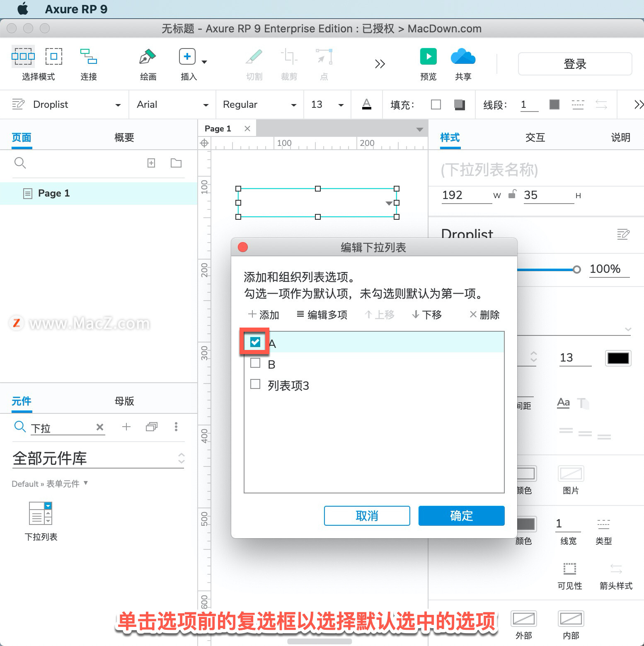Switch to the Outline tab
The image size is (644, 646).
coord(124,138)
